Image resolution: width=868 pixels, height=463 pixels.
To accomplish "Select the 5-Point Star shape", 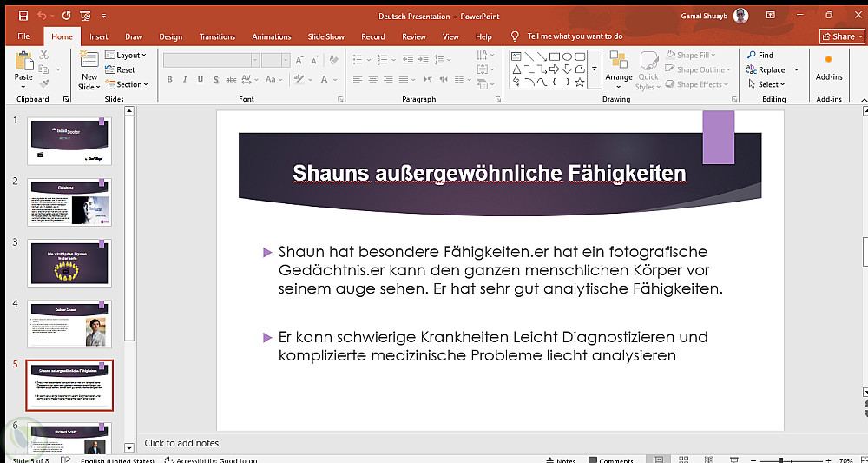I will 580,83.
